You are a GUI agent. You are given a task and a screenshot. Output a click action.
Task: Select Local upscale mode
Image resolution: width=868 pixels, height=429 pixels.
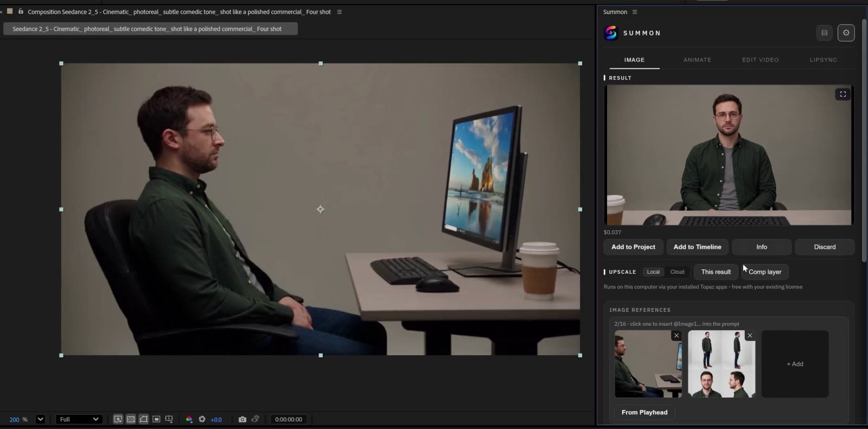(x=653, y=272)
